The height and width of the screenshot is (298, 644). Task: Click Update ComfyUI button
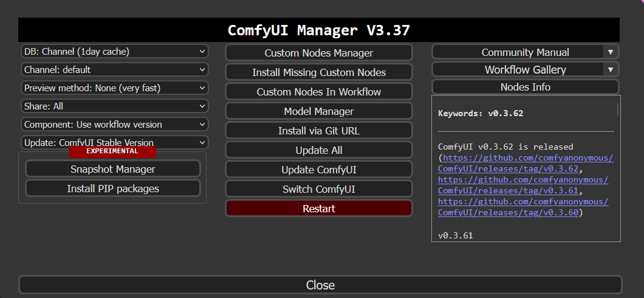pyautogui.click(x=319, y=170)
